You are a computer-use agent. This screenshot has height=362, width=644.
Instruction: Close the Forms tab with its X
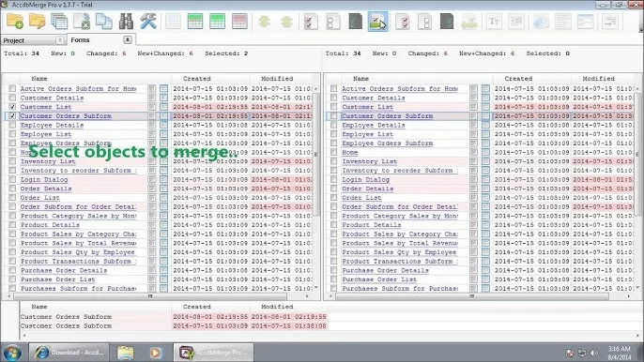pos(128,39)
